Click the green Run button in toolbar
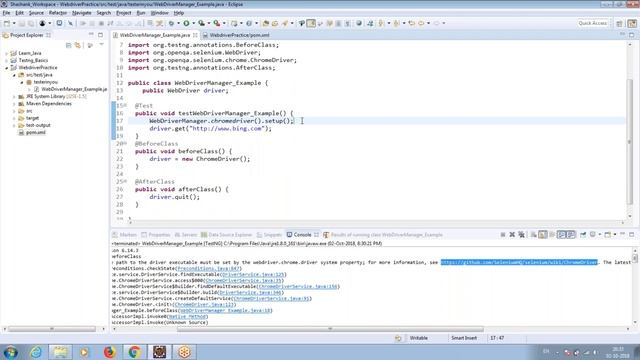The image size is (640, 360). coord(186,23)
